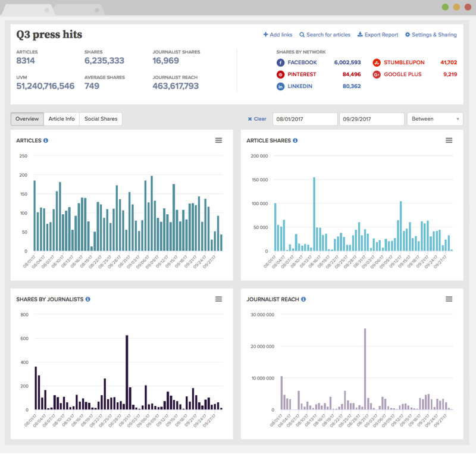Screen dimensions: 476x454
Task: Open the Article Shares chart menu
Action: coord(449,140)
